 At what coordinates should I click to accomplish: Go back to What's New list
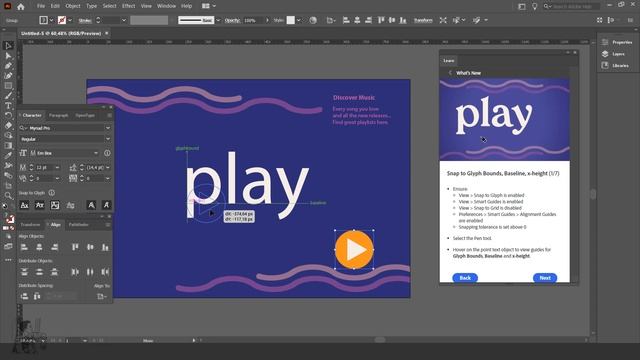click(450, 73)
